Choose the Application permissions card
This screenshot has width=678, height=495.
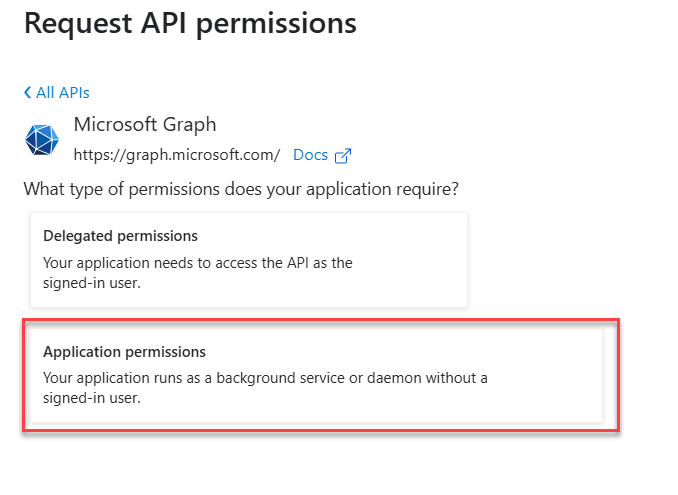click(x=317, y=375)
